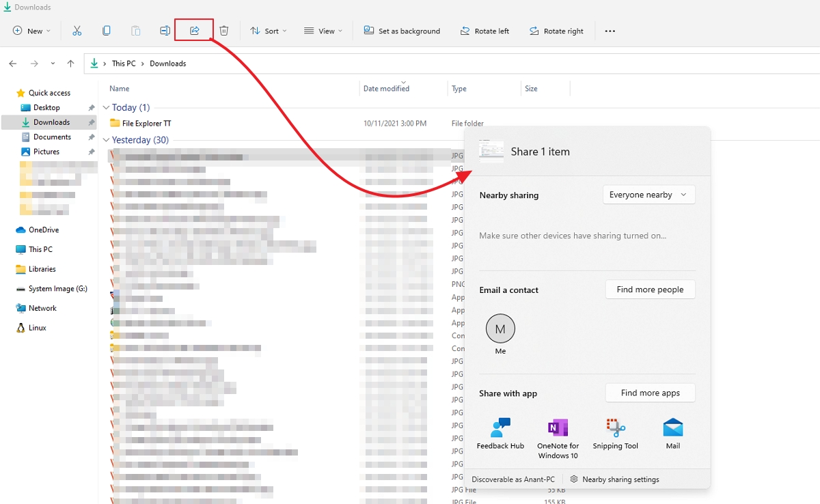
Task: Click This PC in address bar
Action: [124, 64]
